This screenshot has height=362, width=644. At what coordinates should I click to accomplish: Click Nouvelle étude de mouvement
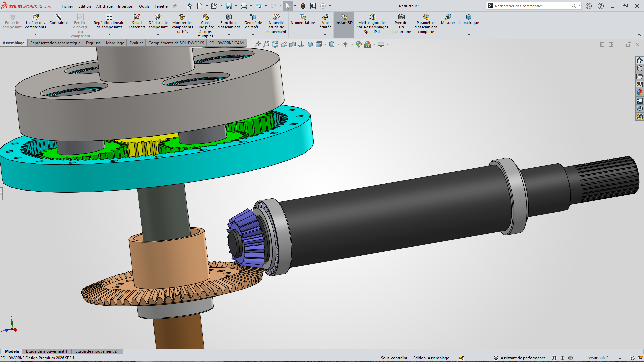tap(276, 23)
